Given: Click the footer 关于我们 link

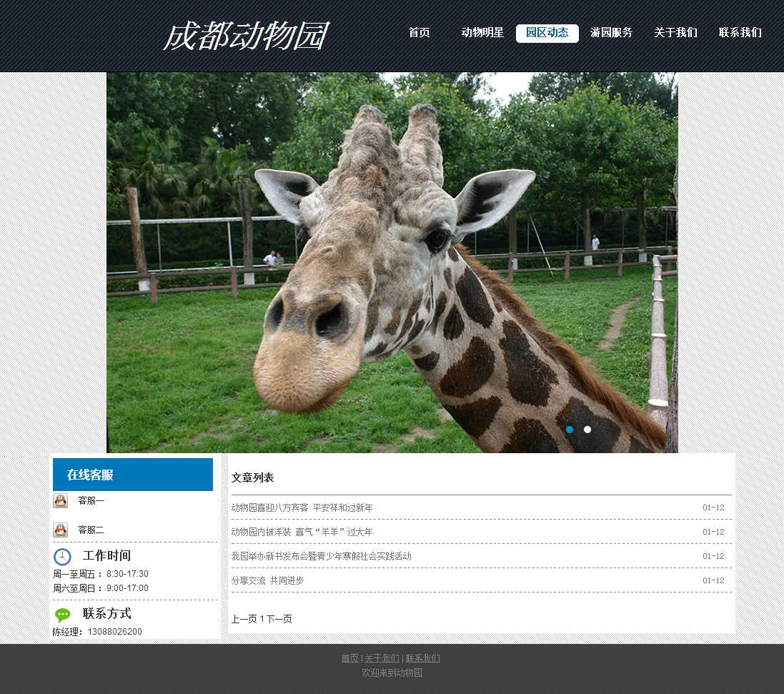Looking at the screenshot, I should [x=382, y=658].
